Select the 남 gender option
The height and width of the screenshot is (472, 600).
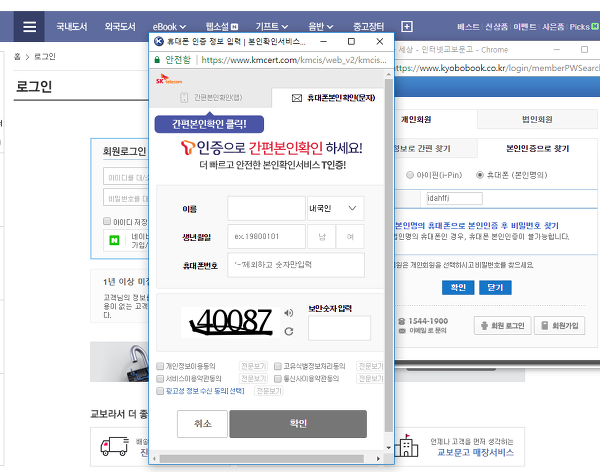(x=321, y=237)
